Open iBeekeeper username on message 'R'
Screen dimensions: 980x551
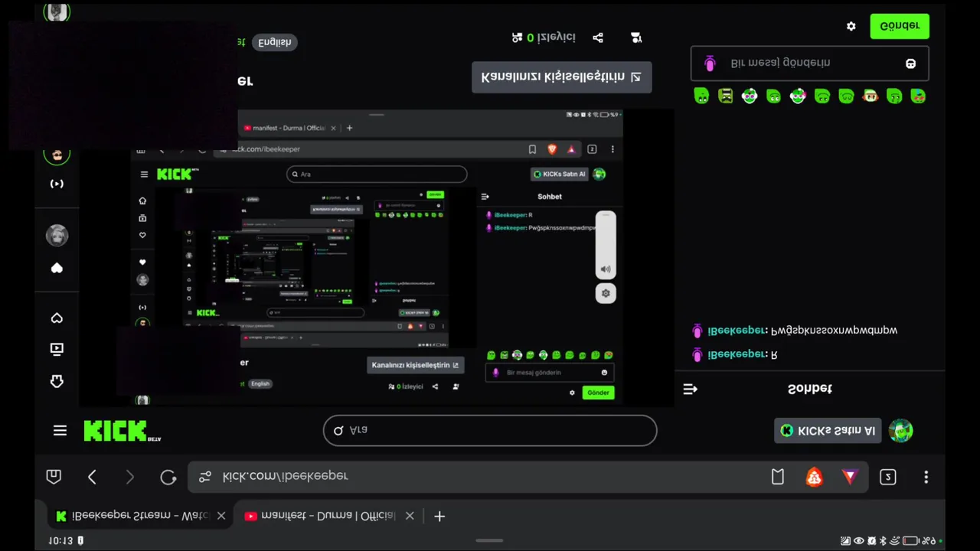[736, 354]
